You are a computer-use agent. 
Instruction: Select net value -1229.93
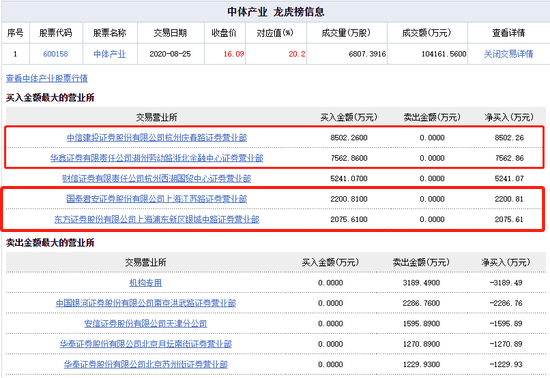click(506, 364)
